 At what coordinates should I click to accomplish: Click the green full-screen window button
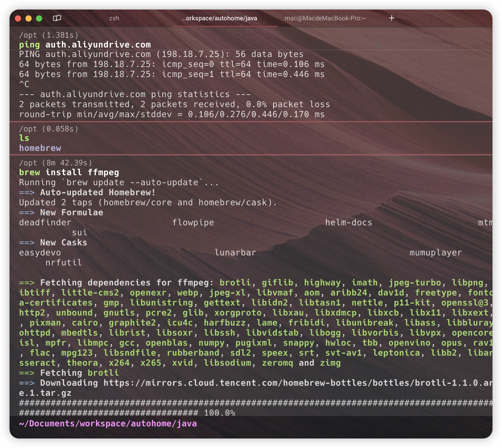point(39,18)
